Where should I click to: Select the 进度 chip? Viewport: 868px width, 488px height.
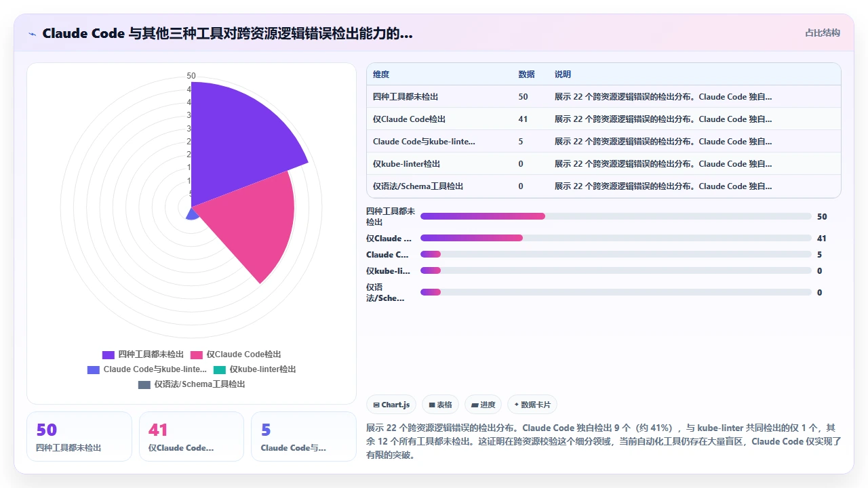483,405
